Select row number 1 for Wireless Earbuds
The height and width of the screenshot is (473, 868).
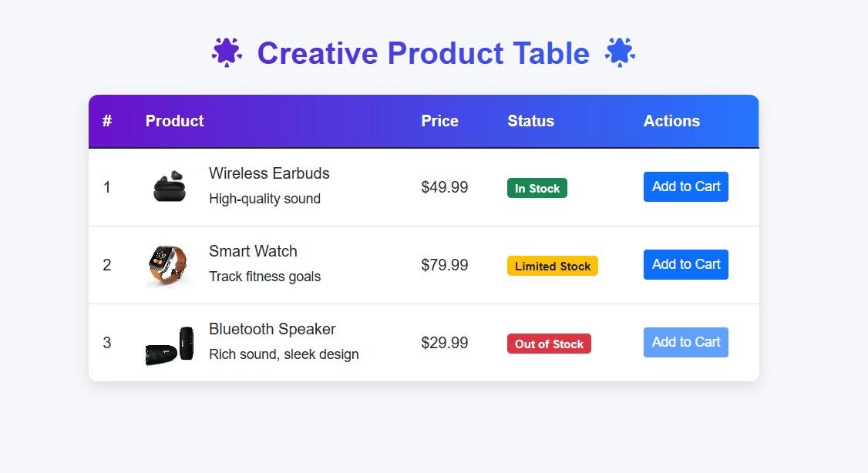[x=107, y=186]
